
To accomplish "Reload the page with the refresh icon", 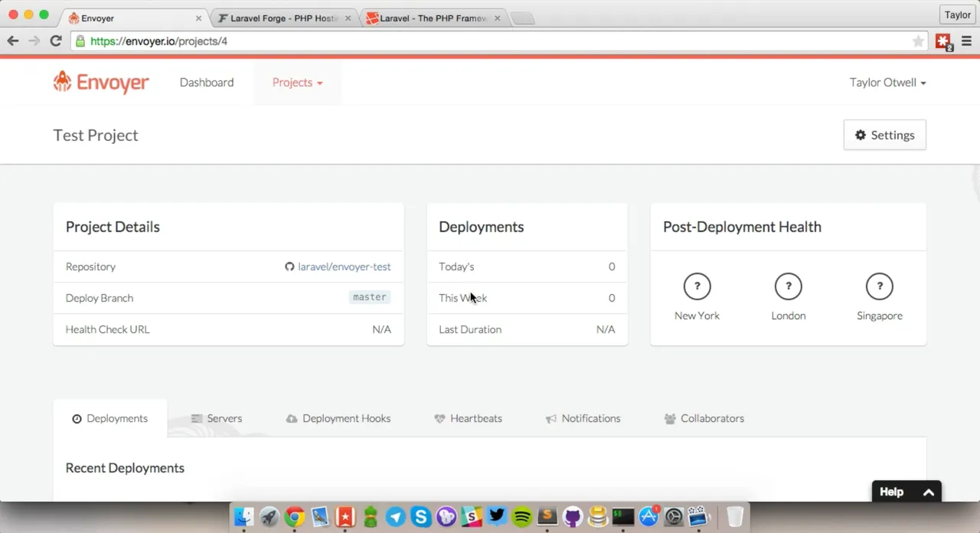I will coord(55,41).
